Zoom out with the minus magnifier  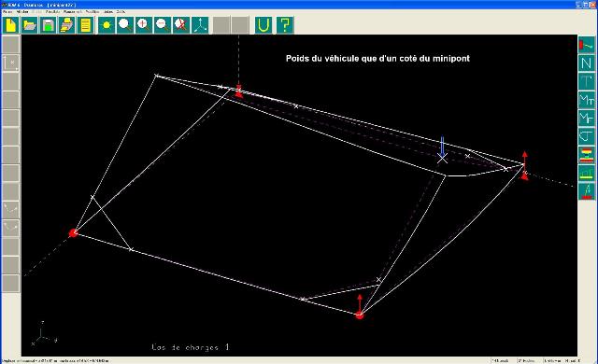tap(163, 25)
